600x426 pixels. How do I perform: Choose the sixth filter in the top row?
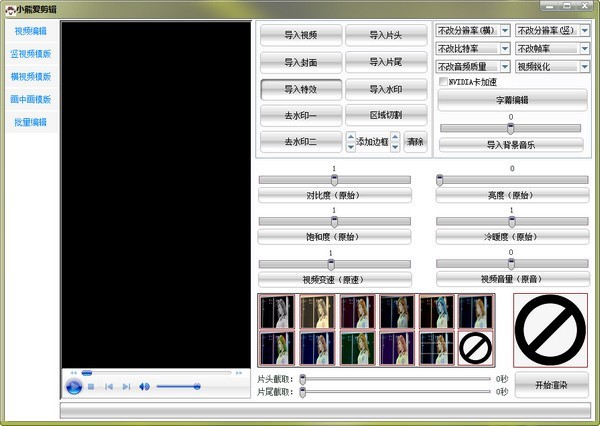476,312
